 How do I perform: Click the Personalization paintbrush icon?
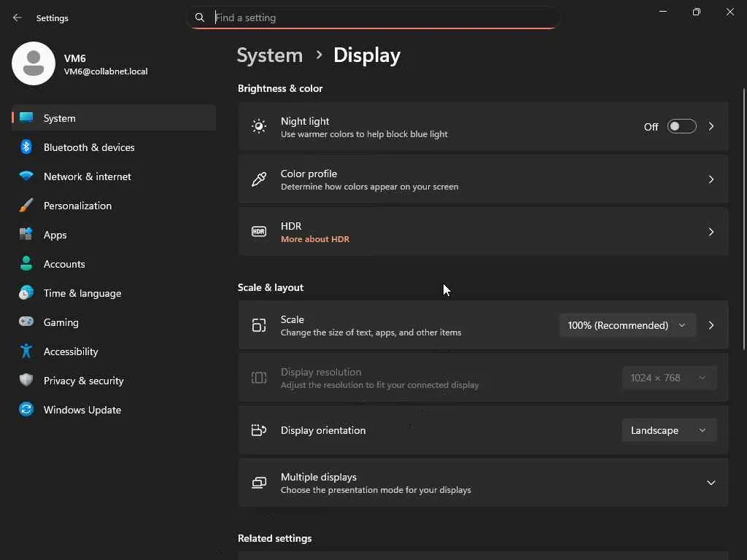[x=26, y=206]
